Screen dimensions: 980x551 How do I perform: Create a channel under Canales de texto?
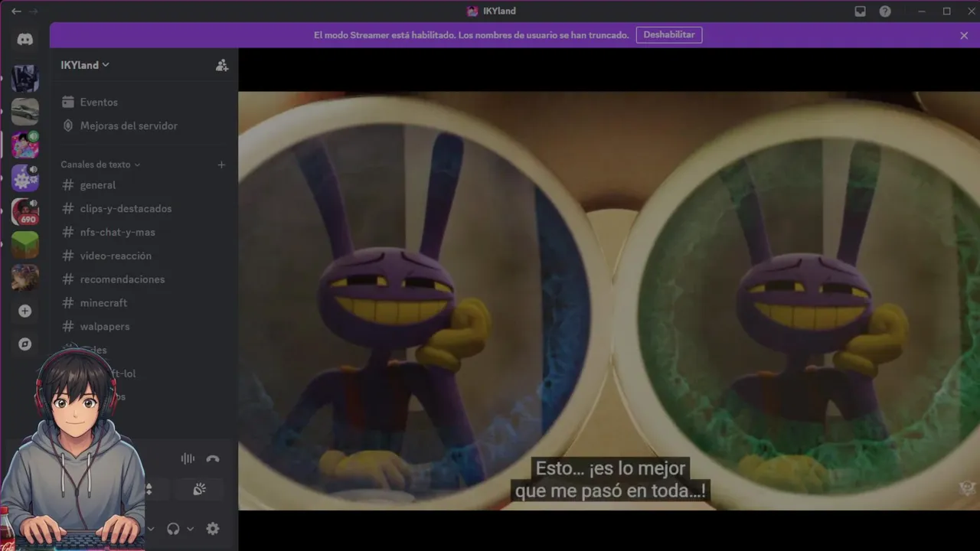pyautogui.click(x=221, y=165)
